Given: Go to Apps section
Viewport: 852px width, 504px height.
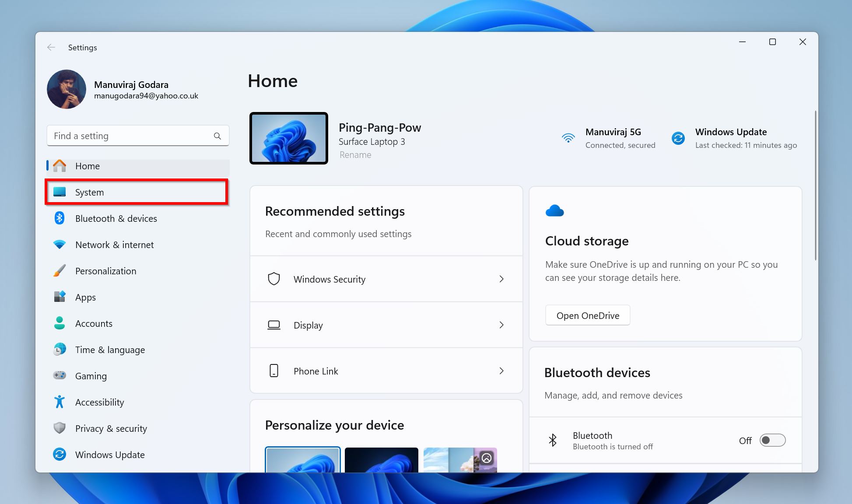Looking at the screenshot, I should click(x=85, y=297).
